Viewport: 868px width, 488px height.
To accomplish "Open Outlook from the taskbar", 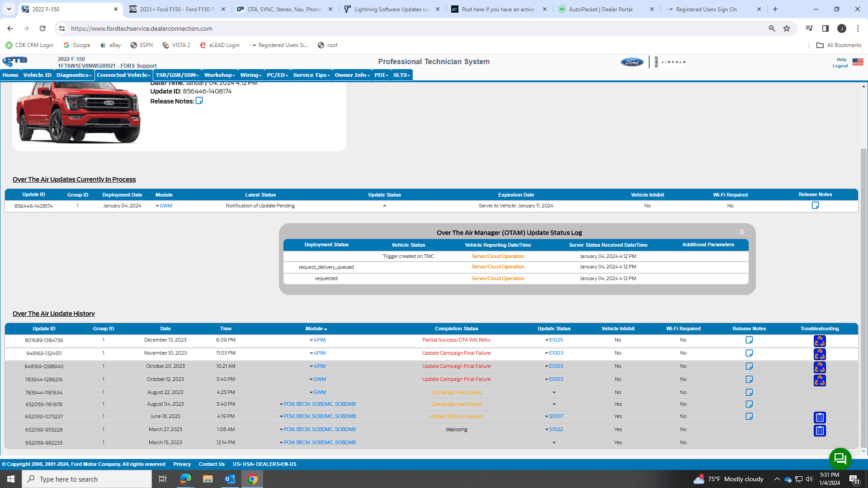I will point(230,479).
